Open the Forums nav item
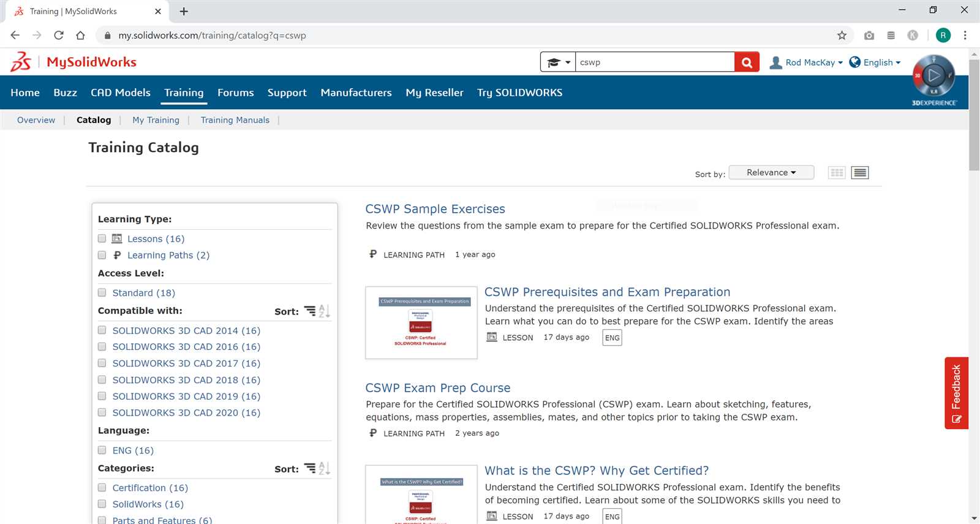 (236, 93)
